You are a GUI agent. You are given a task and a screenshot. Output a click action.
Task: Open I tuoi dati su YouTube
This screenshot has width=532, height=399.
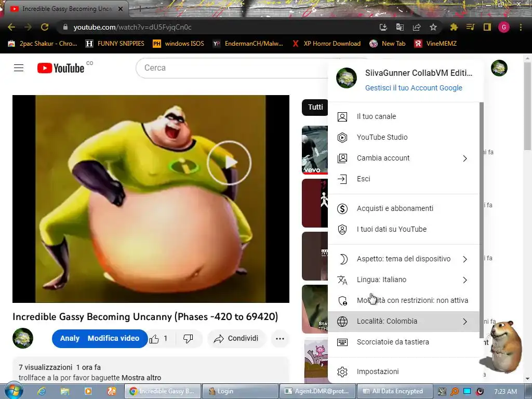coord(404,229)
